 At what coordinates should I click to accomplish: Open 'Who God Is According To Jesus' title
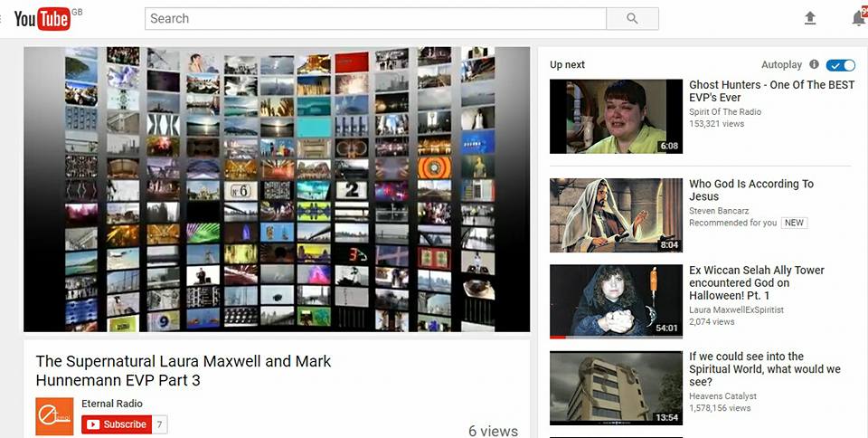[x=750, y=190]
